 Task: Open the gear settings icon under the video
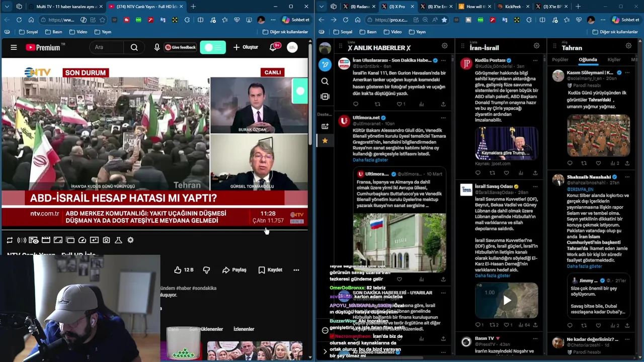coord(130,240)
